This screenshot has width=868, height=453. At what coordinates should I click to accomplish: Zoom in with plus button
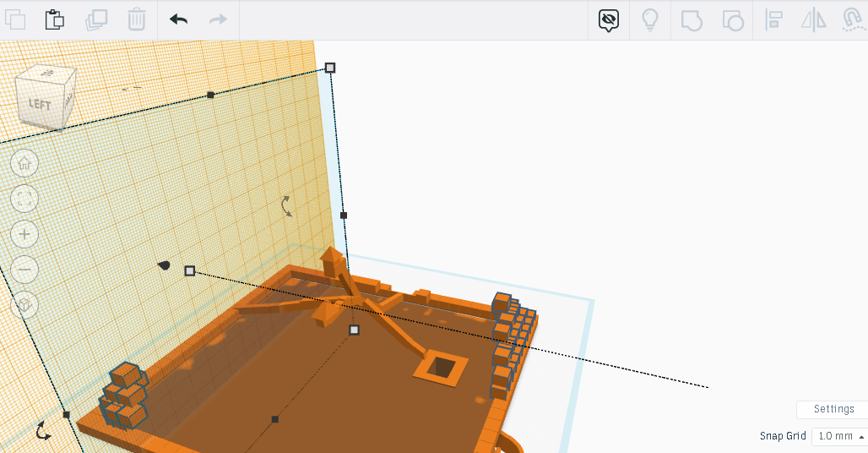coord(24,234)
